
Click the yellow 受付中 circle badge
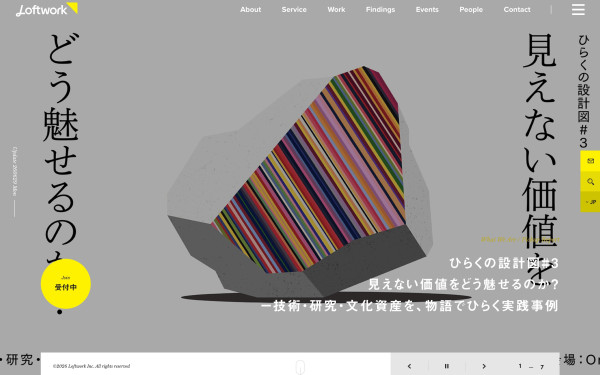[66, 284]
